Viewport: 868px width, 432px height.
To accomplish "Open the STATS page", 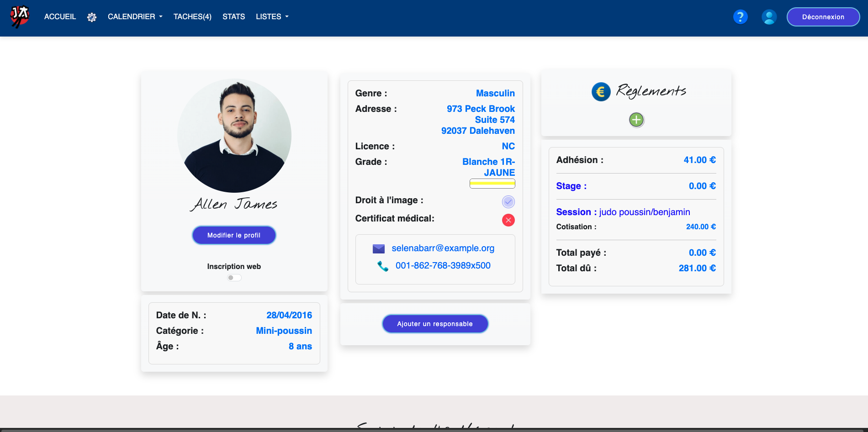I will (234, 17).
